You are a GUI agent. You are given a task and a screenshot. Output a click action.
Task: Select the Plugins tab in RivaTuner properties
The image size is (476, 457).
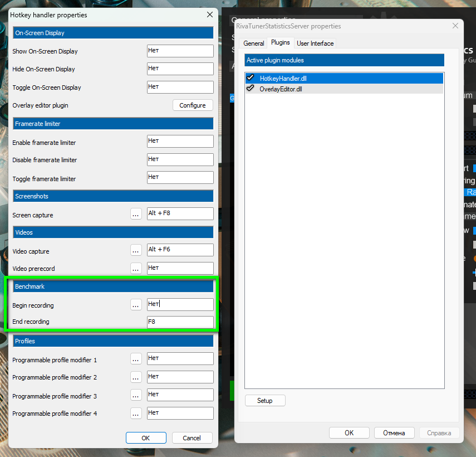point(281,42)
